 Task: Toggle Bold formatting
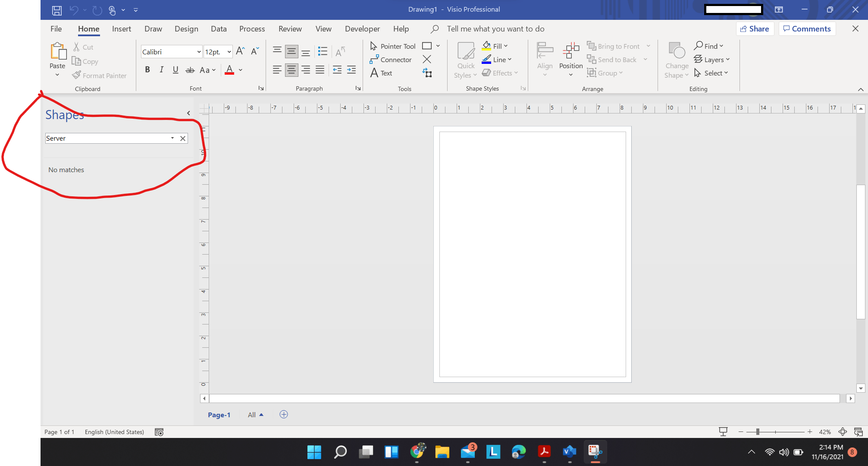point(147,69)
